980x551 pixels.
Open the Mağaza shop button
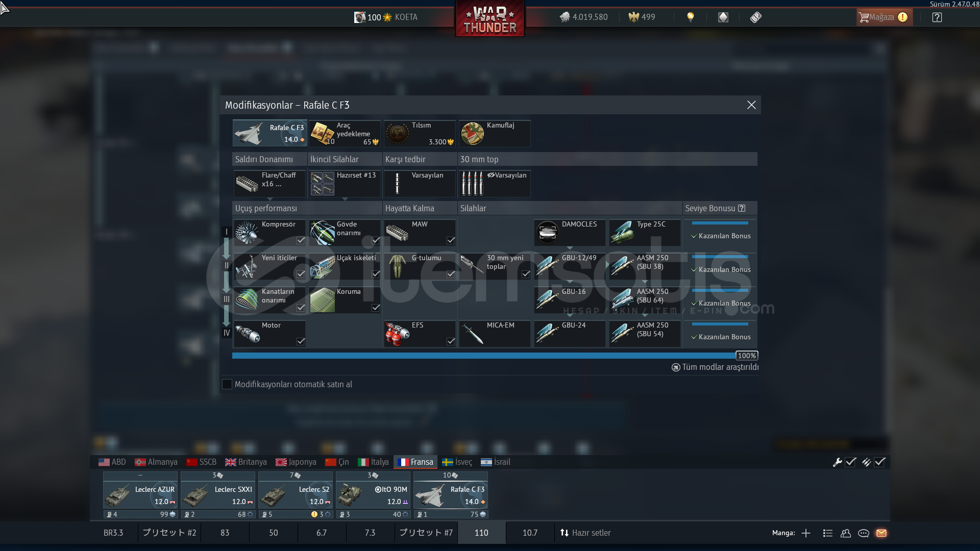point(884,17)
